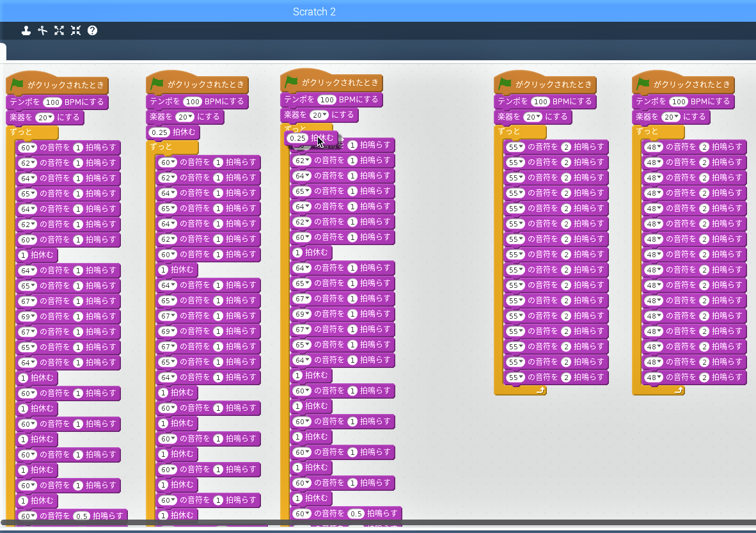756x533 pixels.
Task: Click the green flag on the leftmost script
Action: [x=17, y=85]
